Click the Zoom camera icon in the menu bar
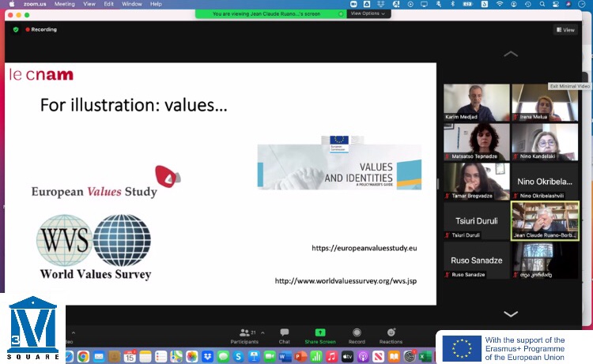Image resolution: width=593 pixels, height=364 pixels. pyautogui.click(x=353, y=4)
